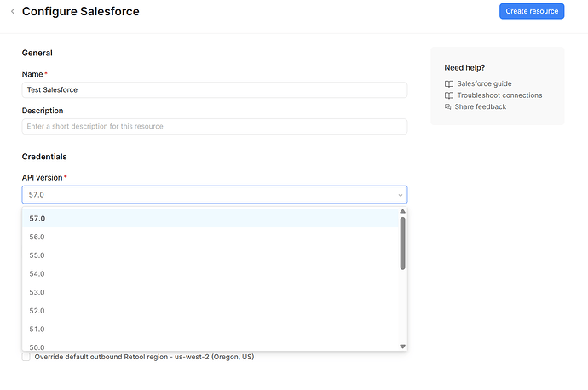
Task: Click the back arrow beside Configure Salesforce
Action: pyautogui.click(x=13, y=11)
